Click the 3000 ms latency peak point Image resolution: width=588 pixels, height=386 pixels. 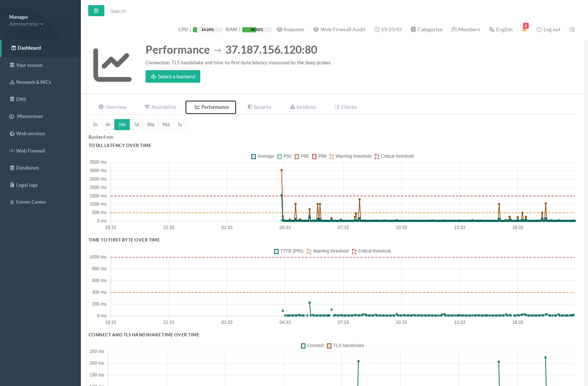coord(282,170)
